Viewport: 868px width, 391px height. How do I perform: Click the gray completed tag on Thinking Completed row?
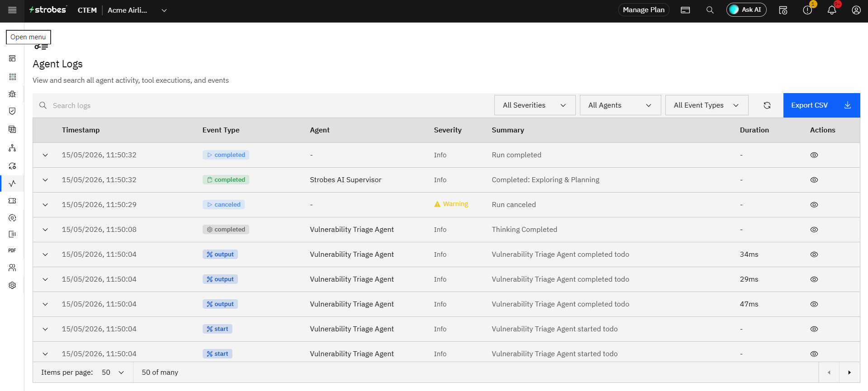pos(226,230)
